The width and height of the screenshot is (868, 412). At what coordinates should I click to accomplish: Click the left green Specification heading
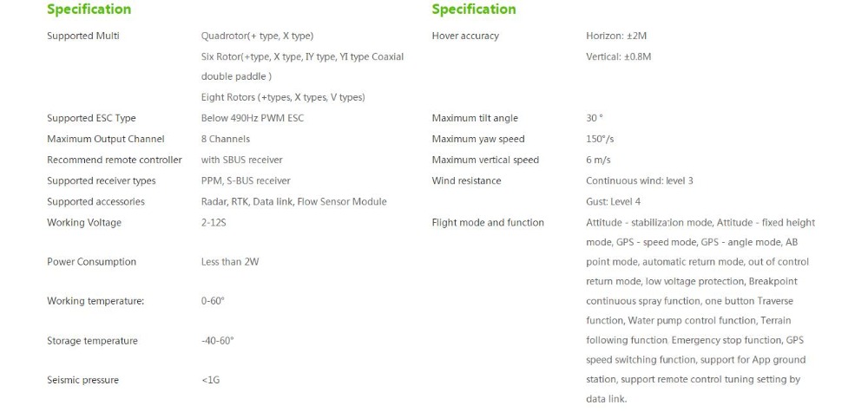89,10
